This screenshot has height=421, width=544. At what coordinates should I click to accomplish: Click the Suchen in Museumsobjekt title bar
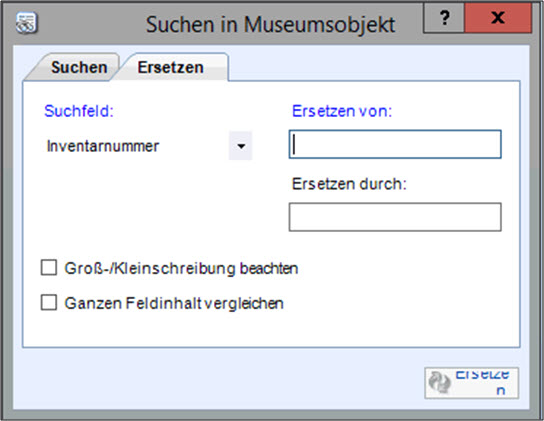pyautogui.click(x=270, y=24)
